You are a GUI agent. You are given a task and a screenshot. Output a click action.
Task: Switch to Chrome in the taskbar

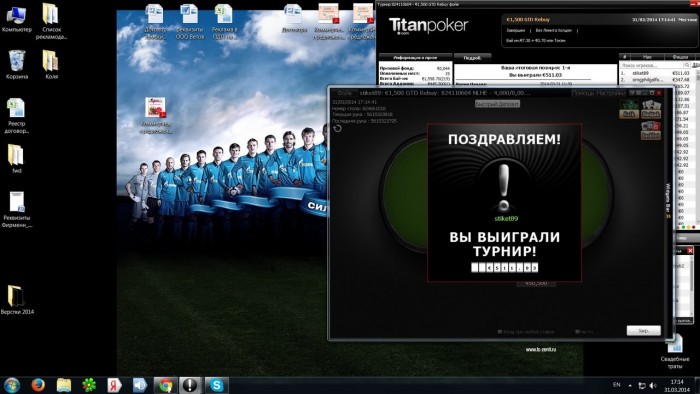click(x=166, y=385)
